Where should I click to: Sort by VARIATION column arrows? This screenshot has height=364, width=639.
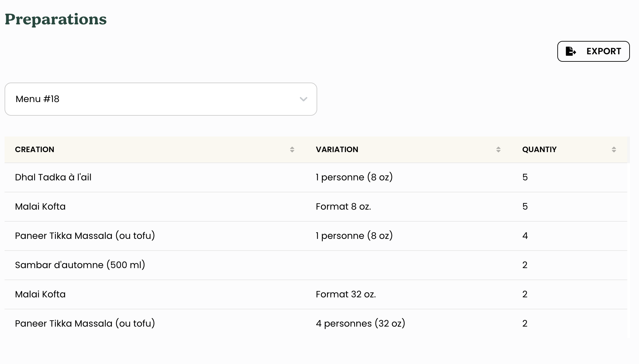click(x=498, y=149)
